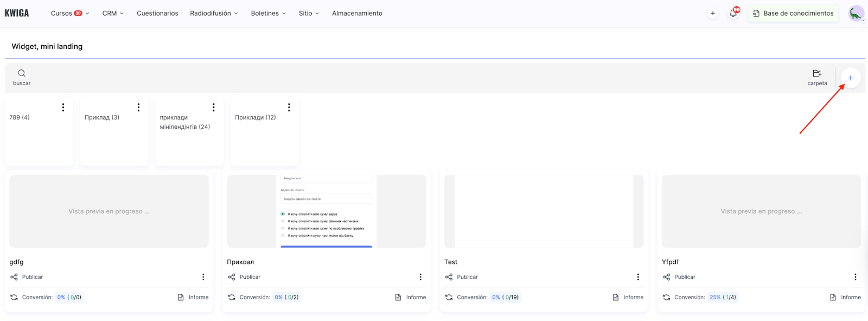Open the Cuestionarios menu item

coord(157,14)
